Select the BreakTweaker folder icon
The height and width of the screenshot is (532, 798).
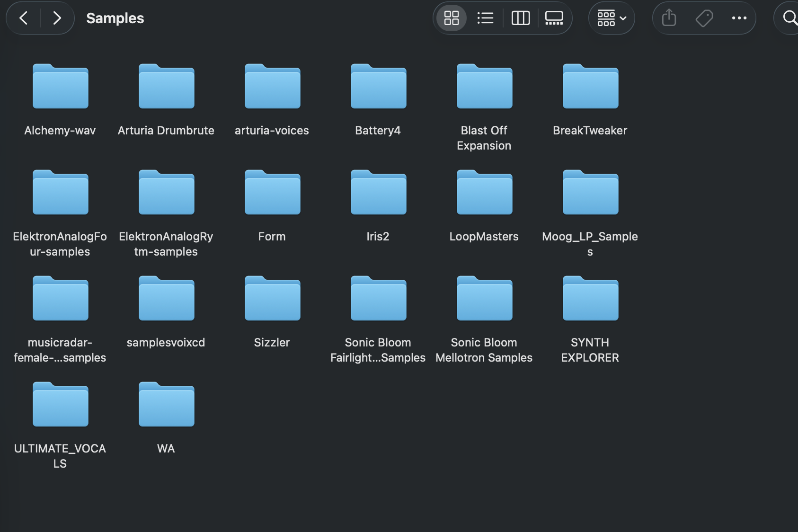click(x=591, y=86)
